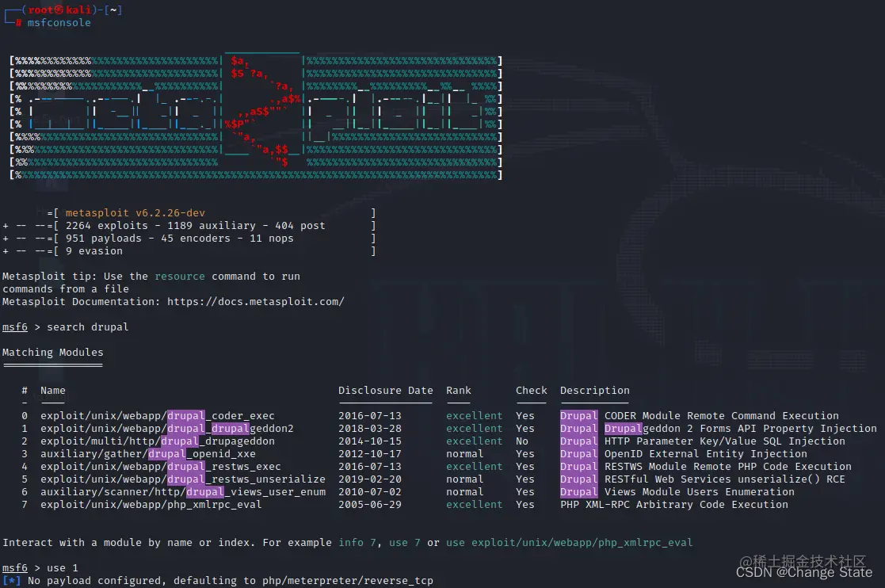Click the 'Check' column header
Screen dimensions: 885x588
(x=531, y=391)
